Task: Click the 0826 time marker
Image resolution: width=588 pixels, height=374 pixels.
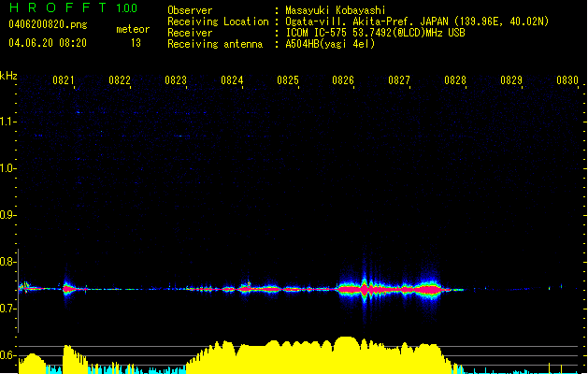Action: tap(343, 80)
